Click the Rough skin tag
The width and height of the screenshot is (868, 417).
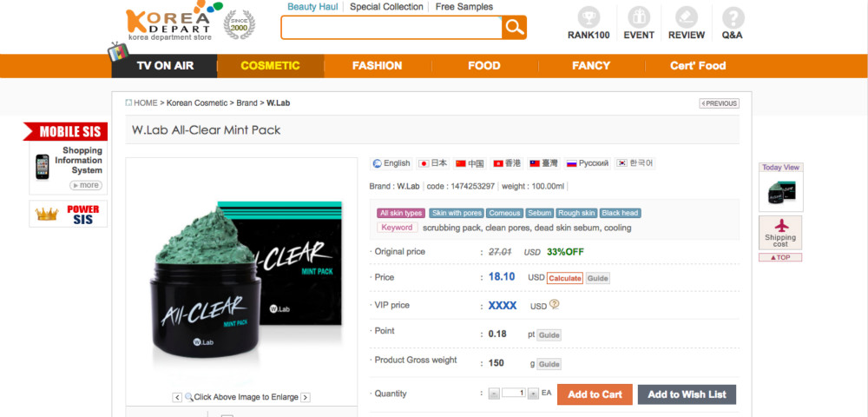[x=577, y=213]
